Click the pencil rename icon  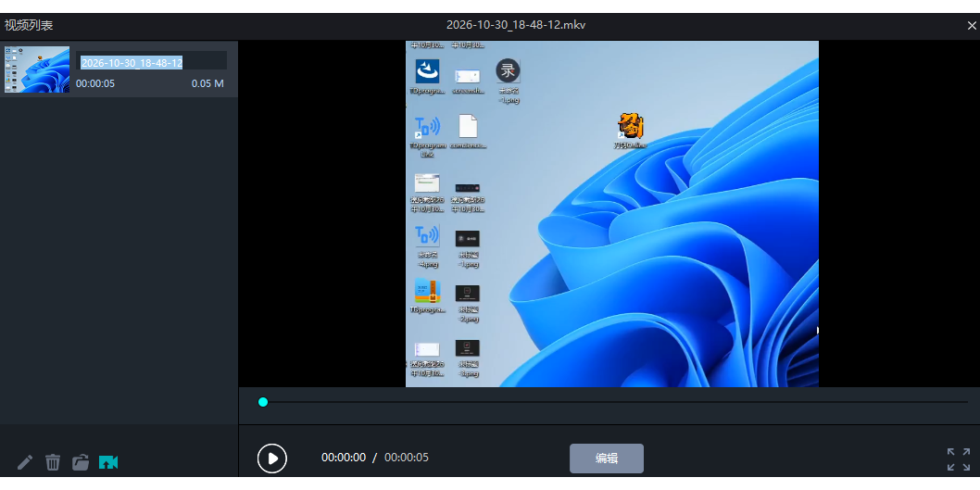(x=24, y=462)
